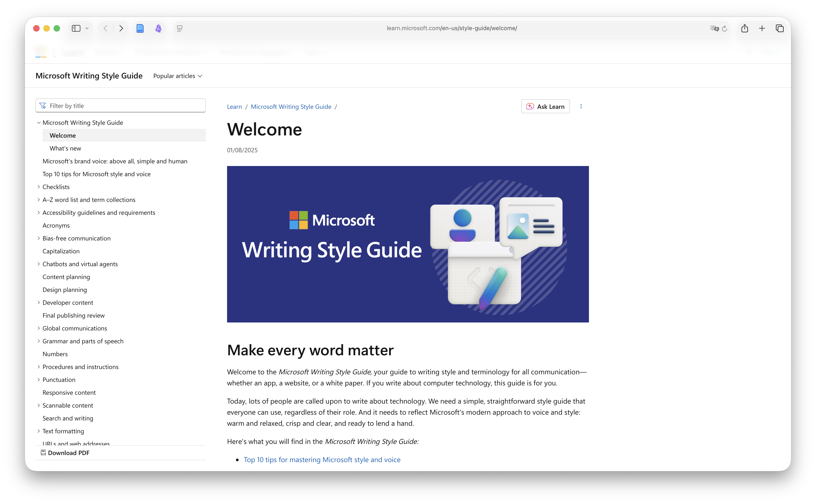Show the tab overview
Screen dimensions: 816x504
[779, 28]
